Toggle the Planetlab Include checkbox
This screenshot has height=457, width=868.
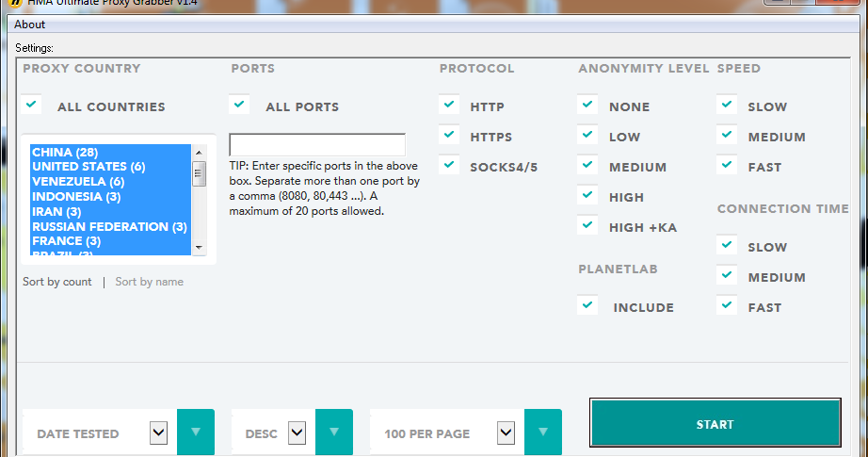(587, 305)
